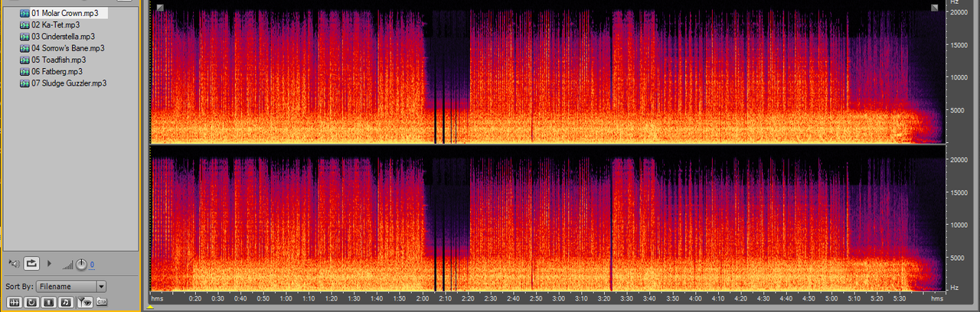Click 10000 on lower channel frequency scale
This screenshot has height=312, width=980.
coord(959,226)
